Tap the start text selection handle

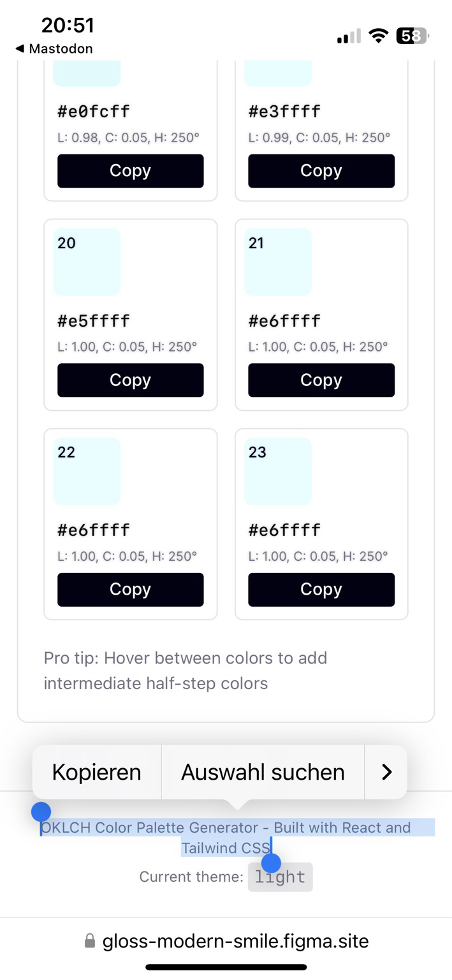point(41,812)
